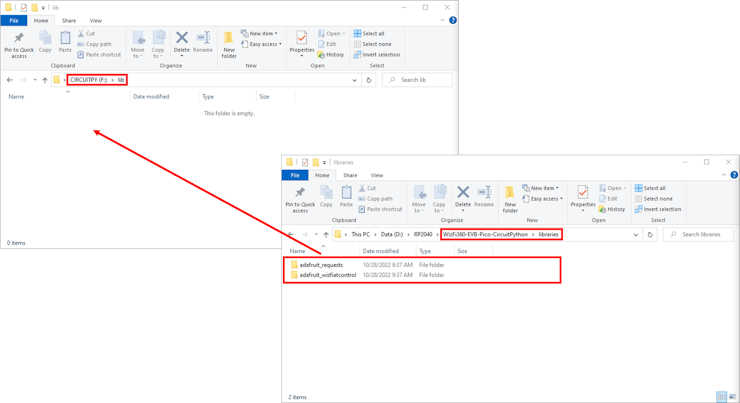740x403 pixels.
Task: Create New folder in libraries window
Action: [x=510, y=199]
